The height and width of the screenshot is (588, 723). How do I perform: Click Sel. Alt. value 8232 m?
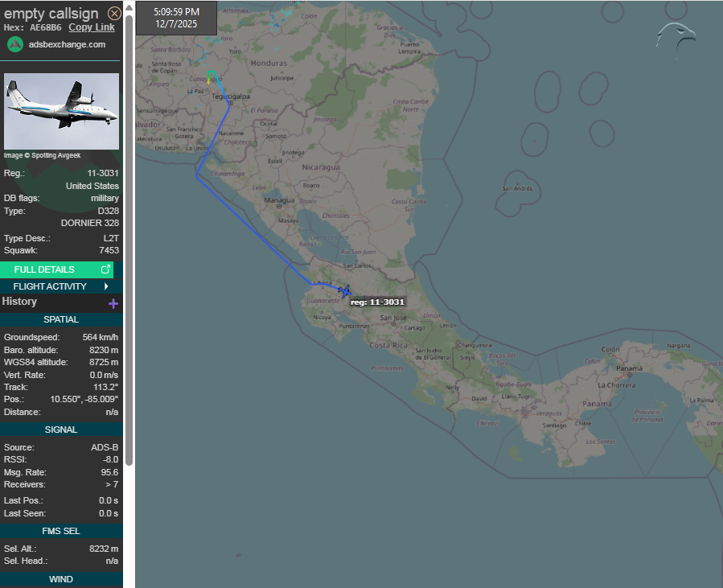[104, 549]
